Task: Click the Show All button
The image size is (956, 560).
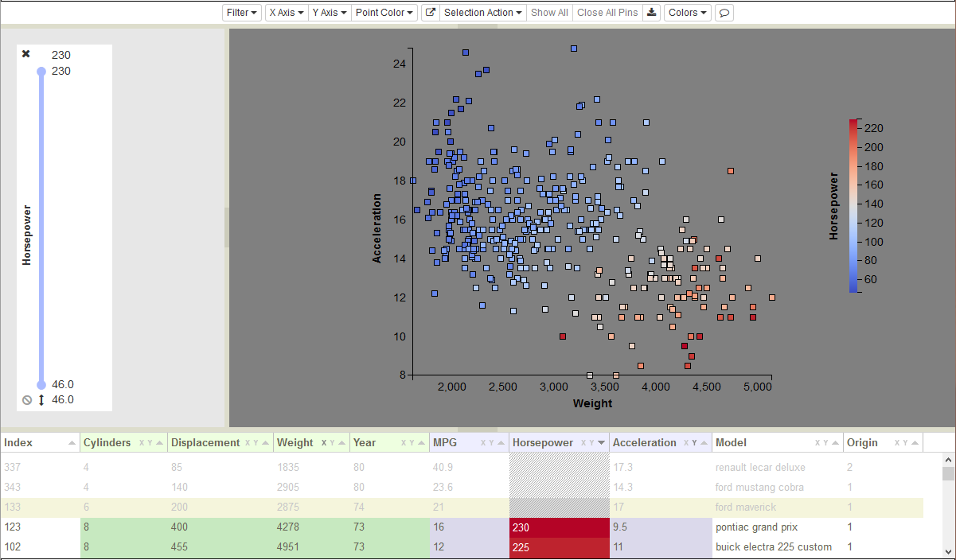Action: click(549, 13)
